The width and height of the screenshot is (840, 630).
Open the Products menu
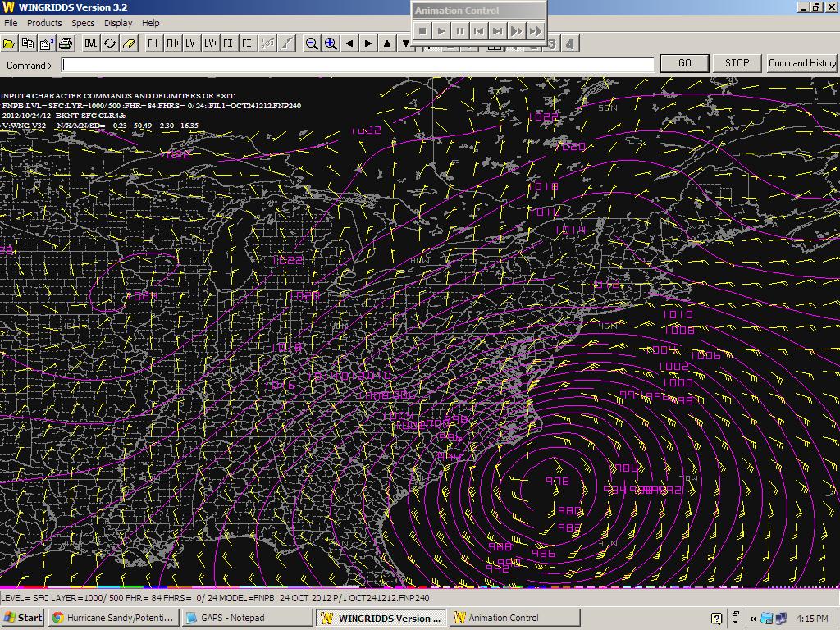click(x=44, y=23)
